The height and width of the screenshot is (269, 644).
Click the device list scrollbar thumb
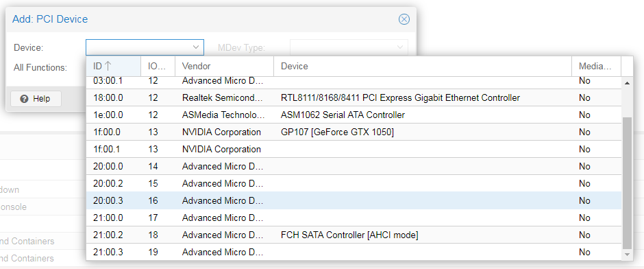coord(627,183)
